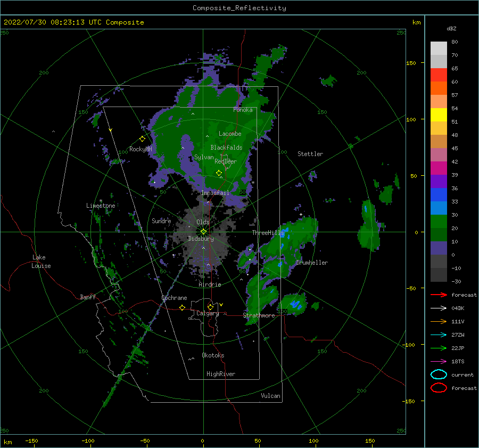Click the Banff label
The height and width of the screenshot is (448, 479).
coord(88,297)
